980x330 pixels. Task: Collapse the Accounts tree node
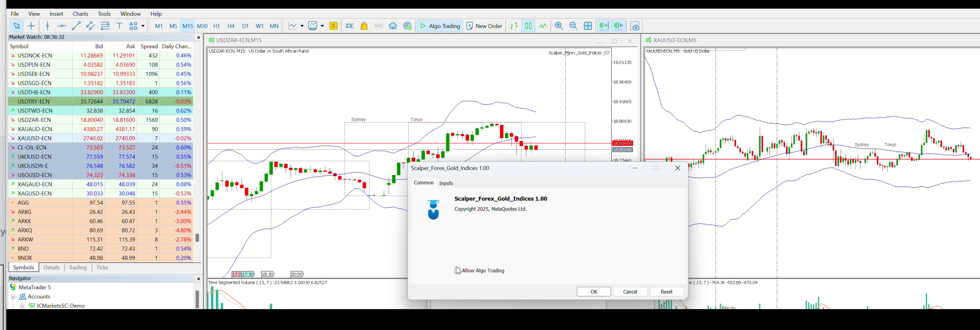tap(13, 296)
